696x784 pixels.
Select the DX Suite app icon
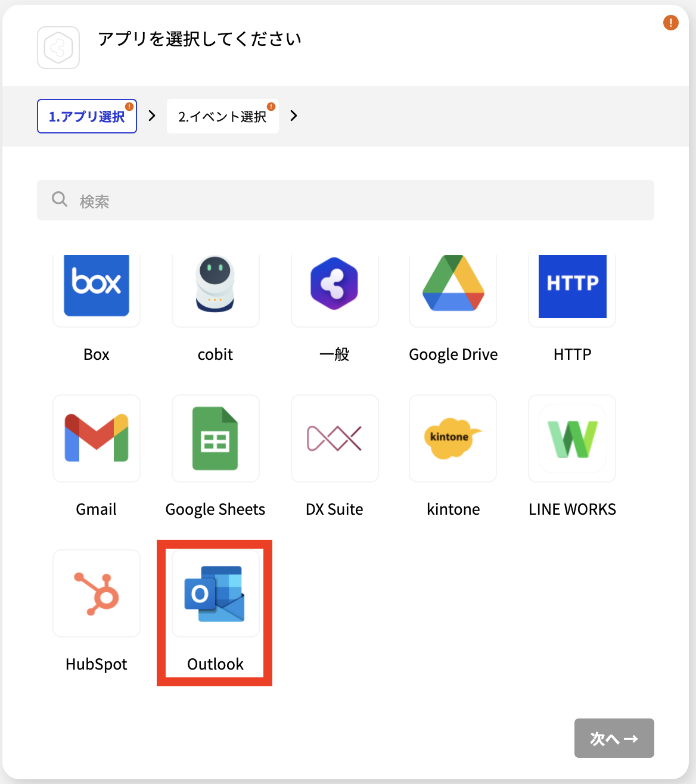(x=335, y=438)
